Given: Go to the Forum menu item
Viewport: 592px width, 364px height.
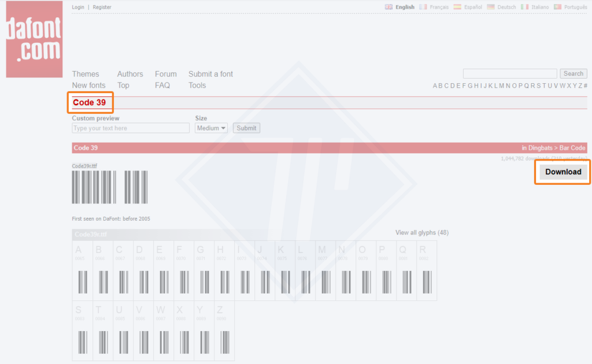Looking at the screenshot, I should [x=166, y=74].
